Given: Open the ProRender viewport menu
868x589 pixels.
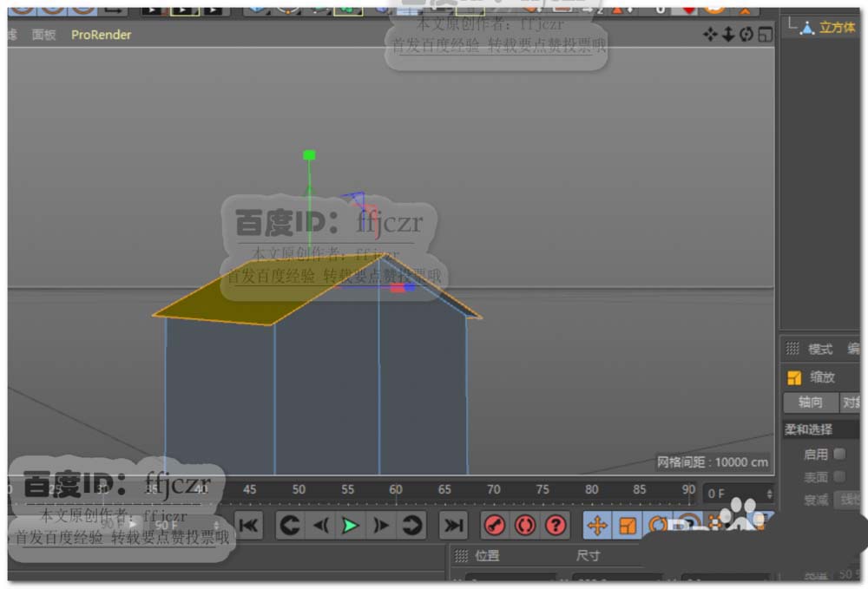Looking at the screenshot, I should click(x=102, y=35).
